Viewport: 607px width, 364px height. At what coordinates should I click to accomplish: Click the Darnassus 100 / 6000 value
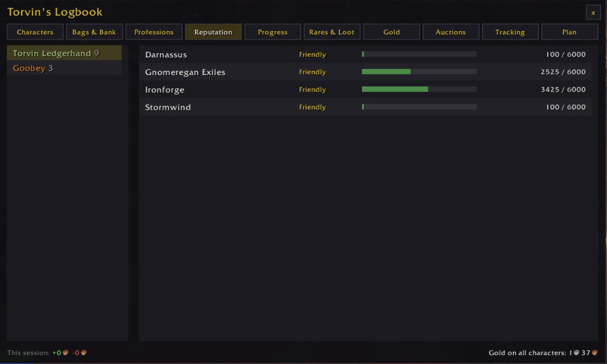tap(565, 54)
